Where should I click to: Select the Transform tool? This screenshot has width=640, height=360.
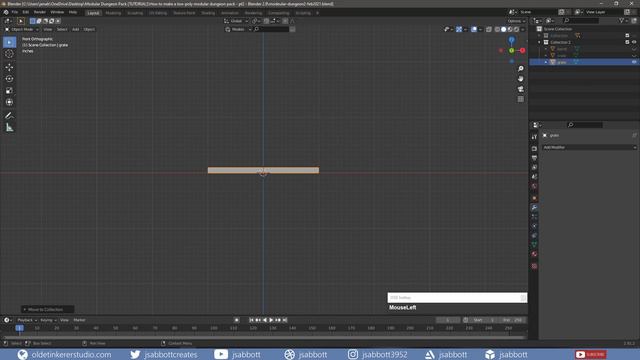click(9, 102)
